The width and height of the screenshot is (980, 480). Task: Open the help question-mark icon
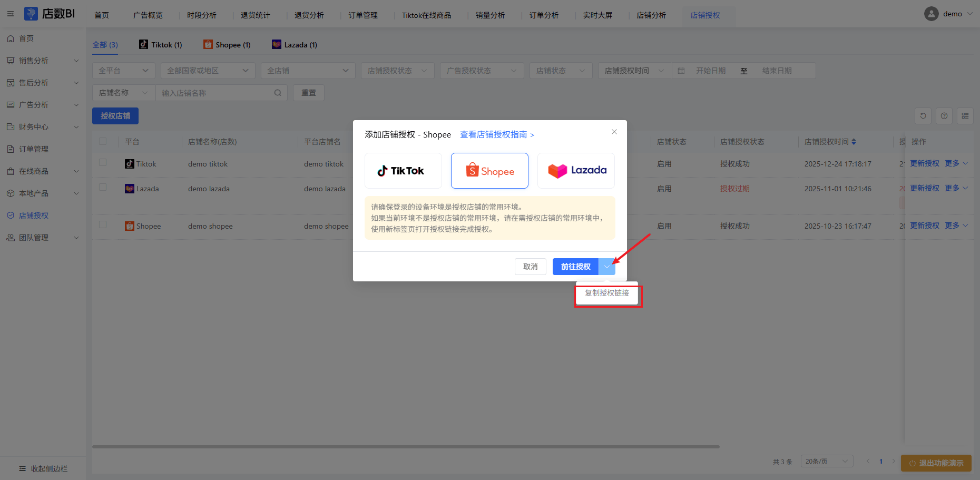click(x=944, y=116)
